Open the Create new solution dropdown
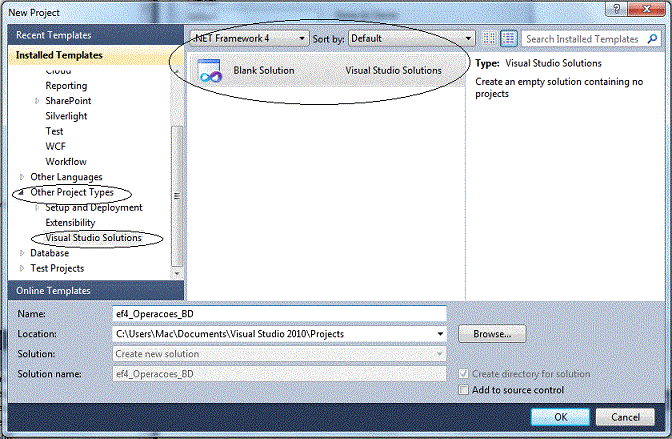The image size is (672, 439). point(279,354)
